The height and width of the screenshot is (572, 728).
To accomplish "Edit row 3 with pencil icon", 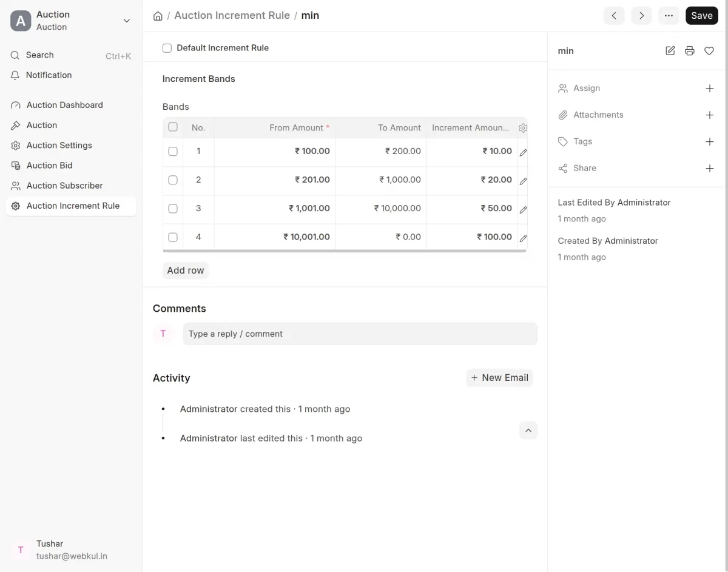I will click(x=523, y=209).
